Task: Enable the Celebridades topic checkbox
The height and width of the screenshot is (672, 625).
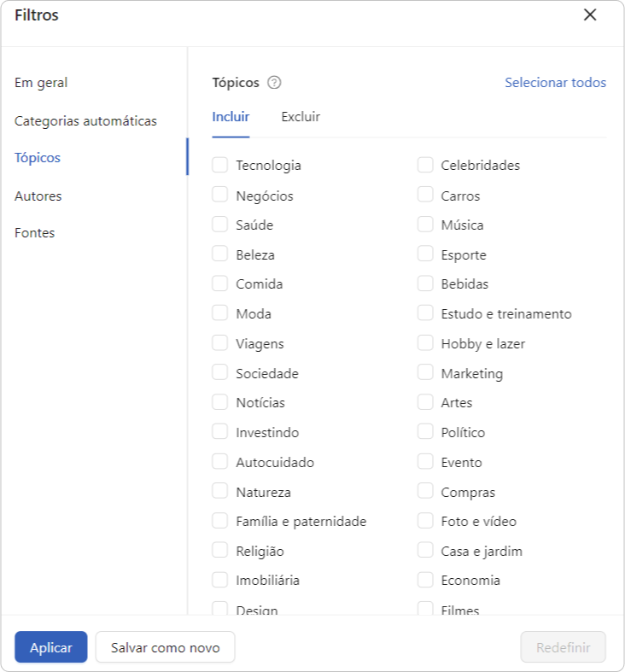Action: point(425,165)
